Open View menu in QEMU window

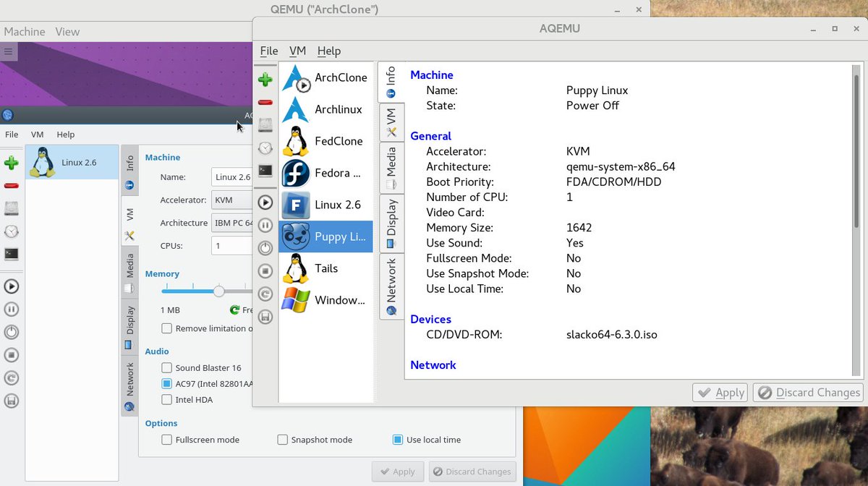pos(67,32)
